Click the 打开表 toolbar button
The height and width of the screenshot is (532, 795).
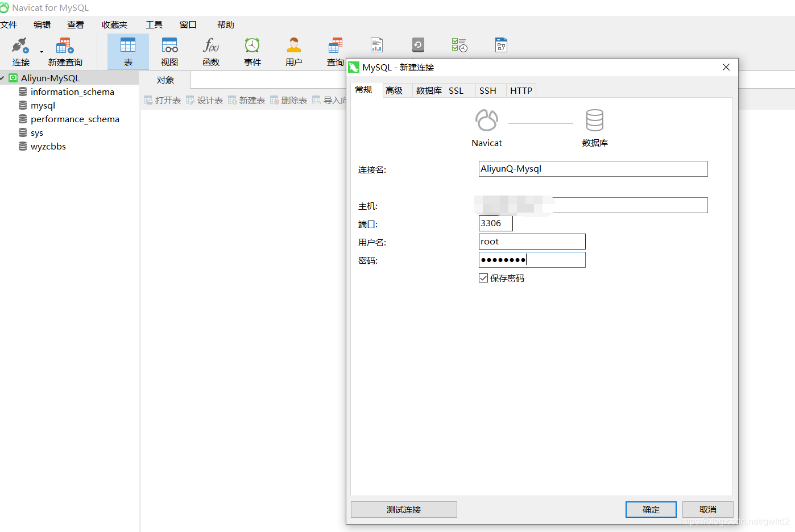pos(162,100)
